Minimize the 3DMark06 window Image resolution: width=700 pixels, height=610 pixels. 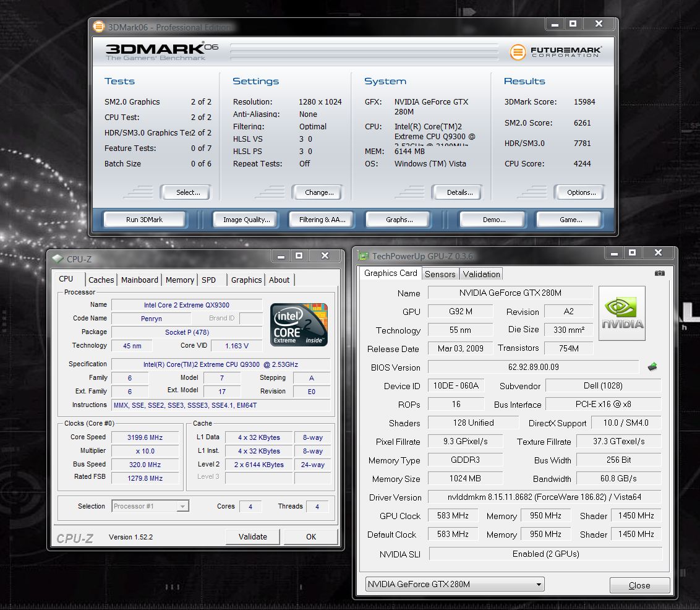tap(555, 24)
